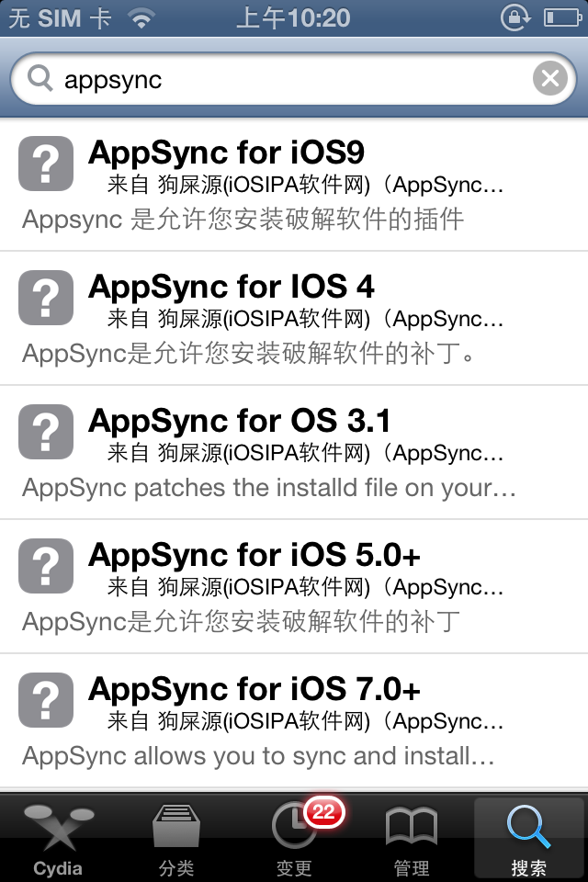Tap the battery indicator icon
This screenshot has height=882, width=588.
pyautogui.click(x=562, y=18)
